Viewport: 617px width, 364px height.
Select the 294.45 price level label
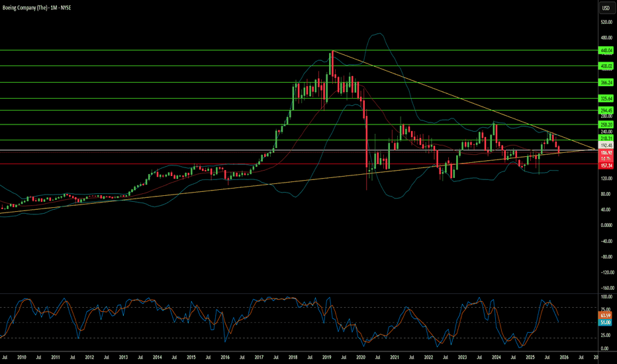606,111
